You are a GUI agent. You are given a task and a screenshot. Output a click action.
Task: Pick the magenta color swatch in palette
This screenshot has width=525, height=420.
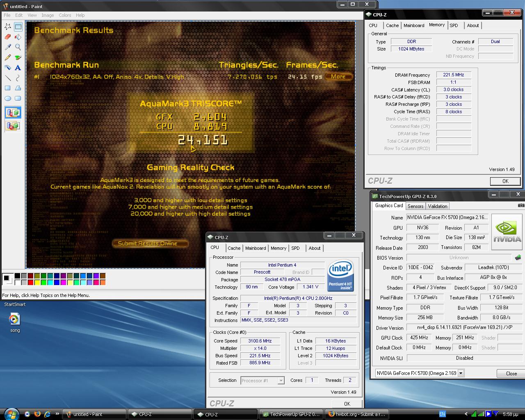tap(63, 282)
